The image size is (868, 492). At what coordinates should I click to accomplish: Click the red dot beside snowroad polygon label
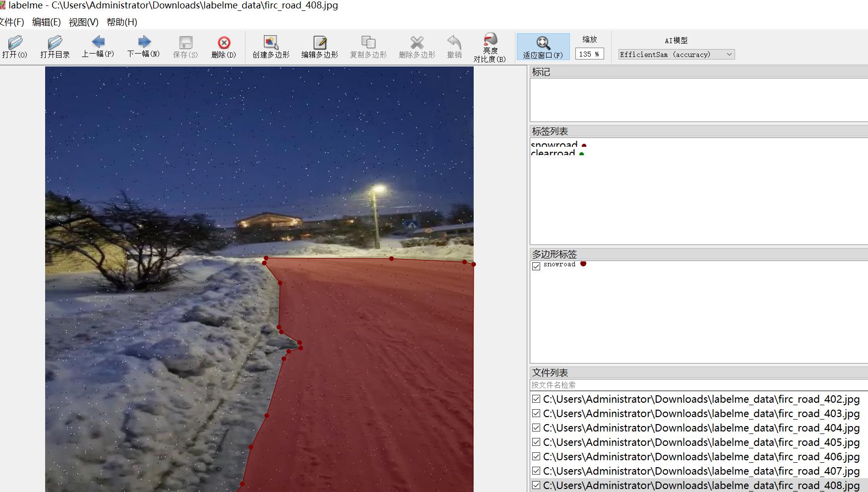[583, 264]
